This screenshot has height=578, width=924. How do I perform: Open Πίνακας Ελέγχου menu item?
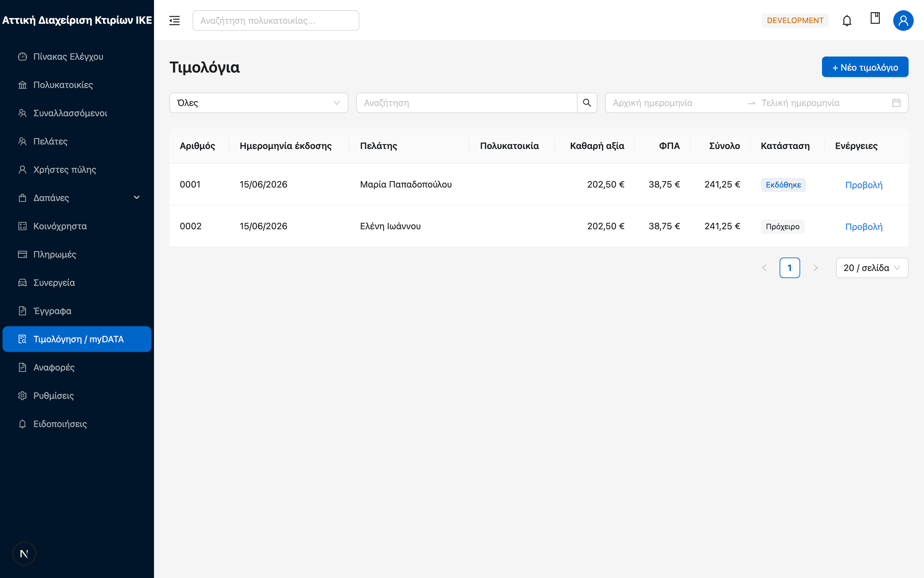77,57
